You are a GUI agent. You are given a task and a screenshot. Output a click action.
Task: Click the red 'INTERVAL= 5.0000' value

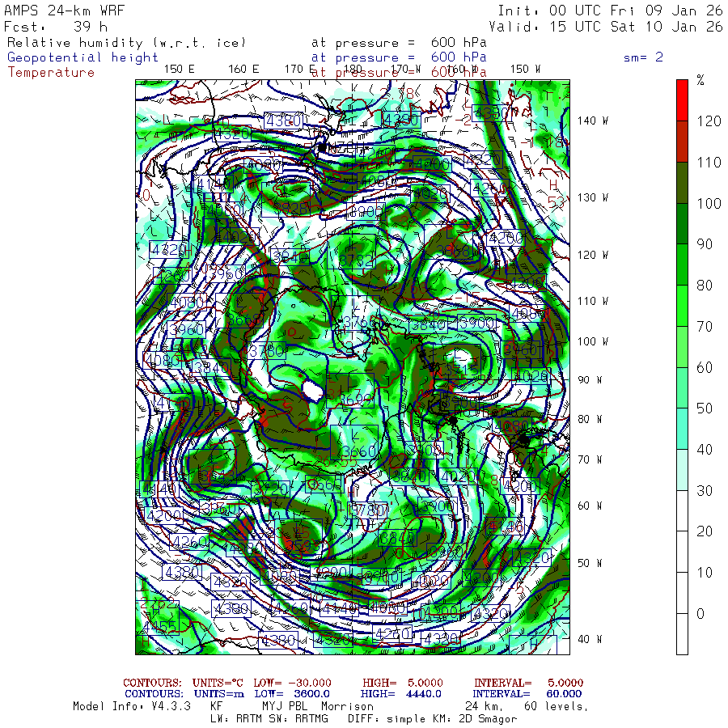tap(529, 683)
